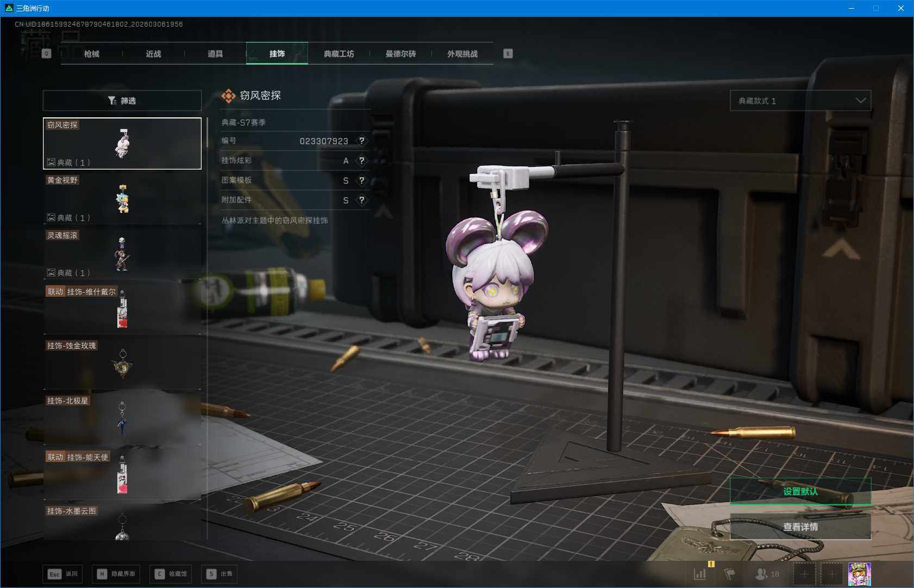Select the 挂饰-维什戴尔 collab charm
The height and width of the screenshot is (588, 914).
click(122, 309)
